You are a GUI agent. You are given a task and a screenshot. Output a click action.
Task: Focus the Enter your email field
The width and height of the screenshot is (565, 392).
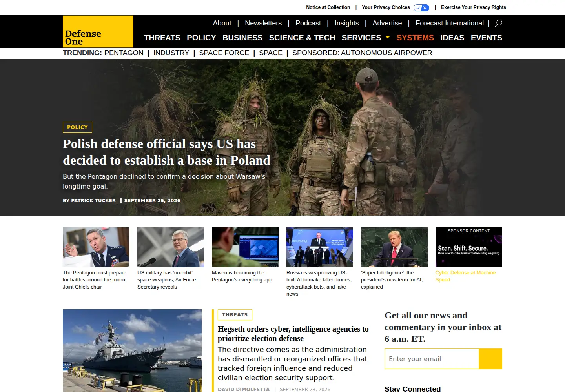432,359
